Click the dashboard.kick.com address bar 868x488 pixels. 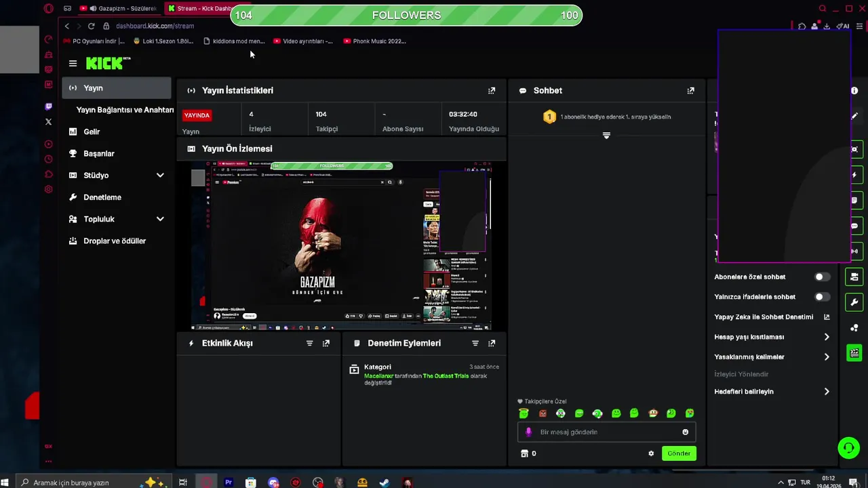click(x=155, y=26)
